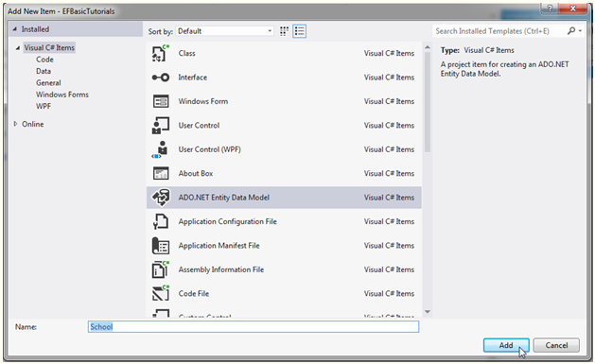Click the template list scroll up arrow
This screenshot has height=364, width=595.
428,47
